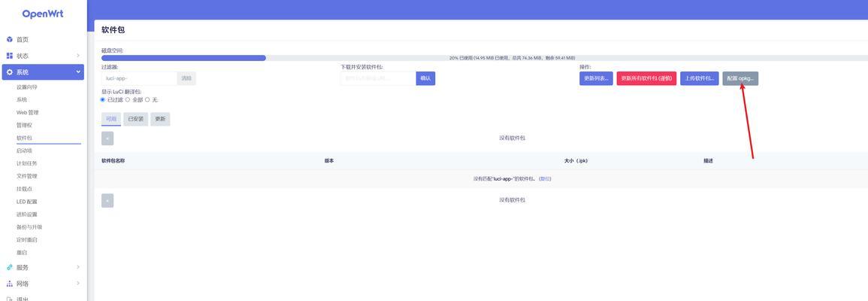
Task: Click the 复位 reset link
Action: tap(546, 179)
